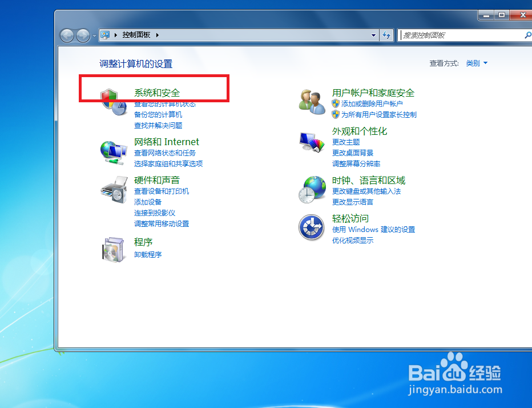Click 添加或删除用户帐户 link
532x408 pixels.
372,103
